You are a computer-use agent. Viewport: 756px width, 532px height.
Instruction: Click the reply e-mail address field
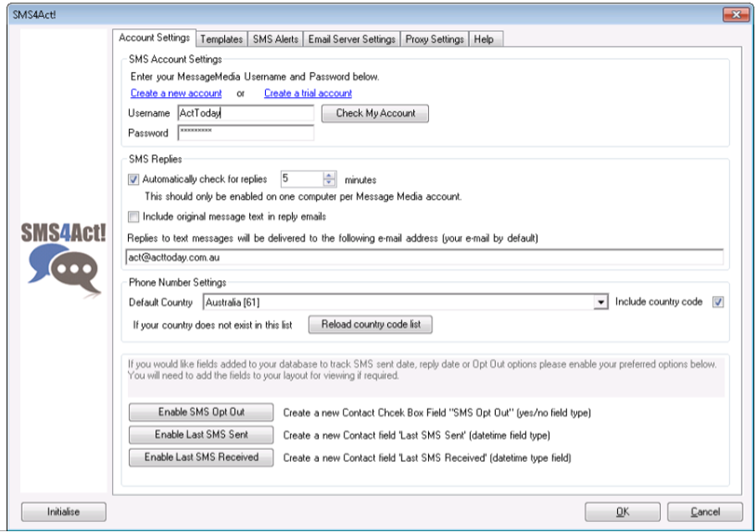point(424,257)
